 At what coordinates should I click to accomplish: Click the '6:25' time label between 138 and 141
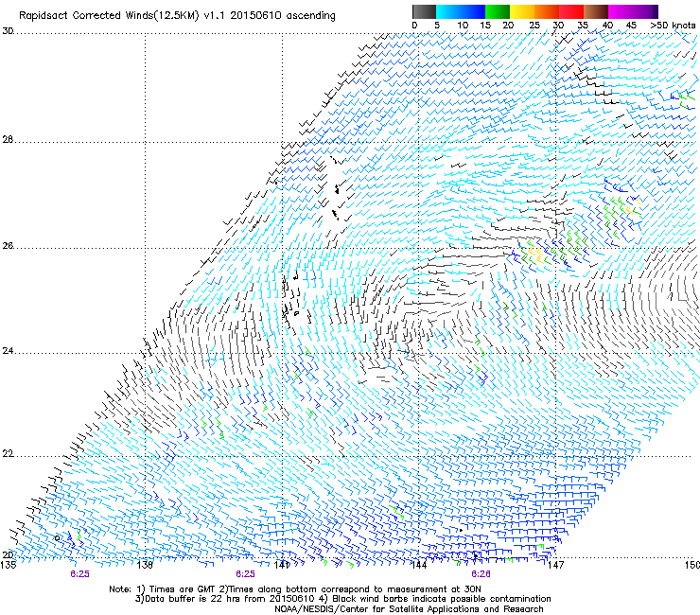coord(246,574)
